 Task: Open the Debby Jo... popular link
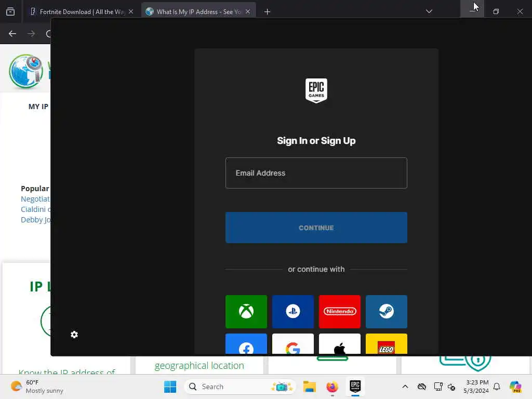coord(35,220)
